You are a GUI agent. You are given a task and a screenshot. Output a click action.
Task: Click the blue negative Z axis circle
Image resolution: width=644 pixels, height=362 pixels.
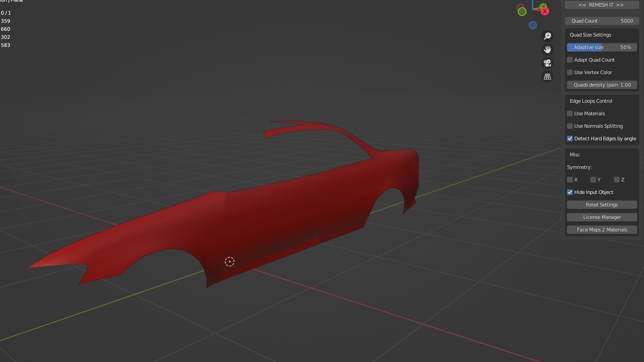533,25
